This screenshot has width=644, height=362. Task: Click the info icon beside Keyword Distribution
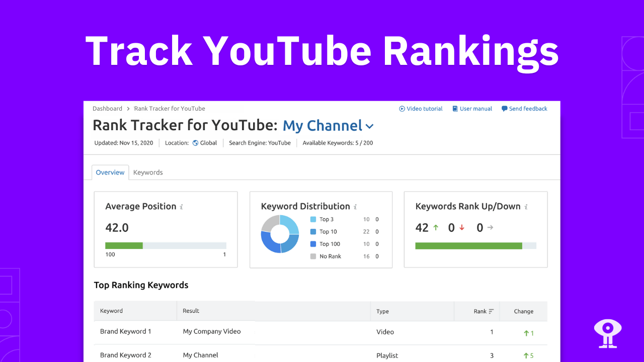tap(355, 207)
